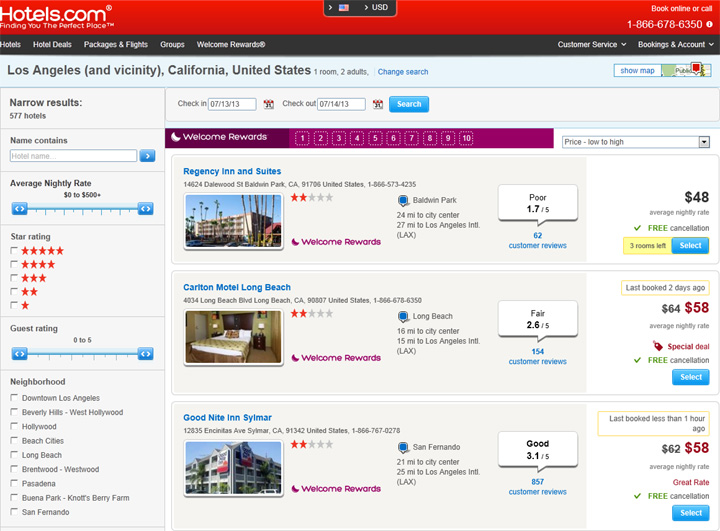Focus the Hotel name input field

pos(73,156)
